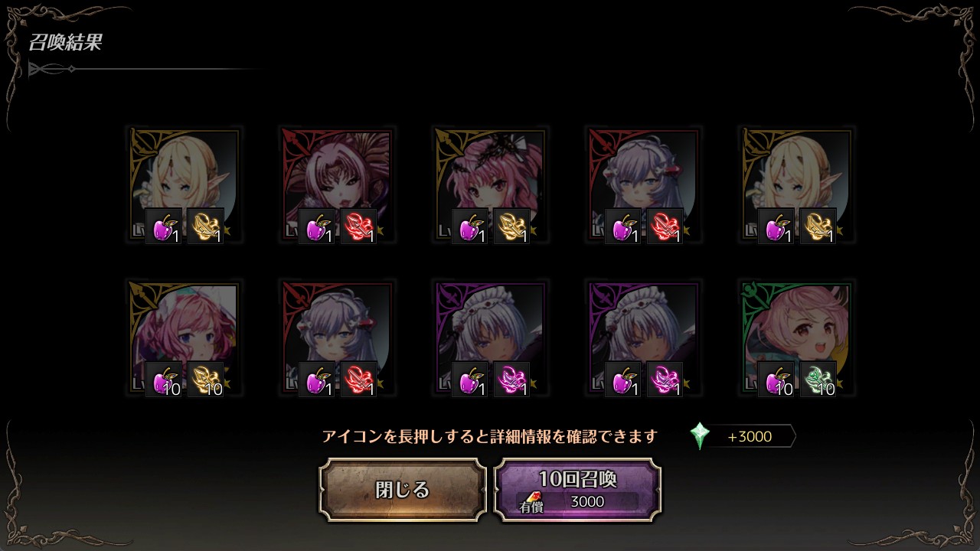This screenshot has height=551, width=980.
Task: Open the pink-haired girl with gold frame, bottom row
Action: (184, 337)
